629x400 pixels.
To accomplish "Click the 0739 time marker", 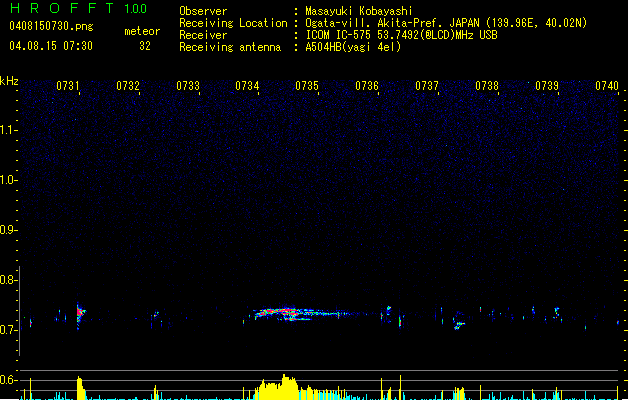I will point(547,86).
